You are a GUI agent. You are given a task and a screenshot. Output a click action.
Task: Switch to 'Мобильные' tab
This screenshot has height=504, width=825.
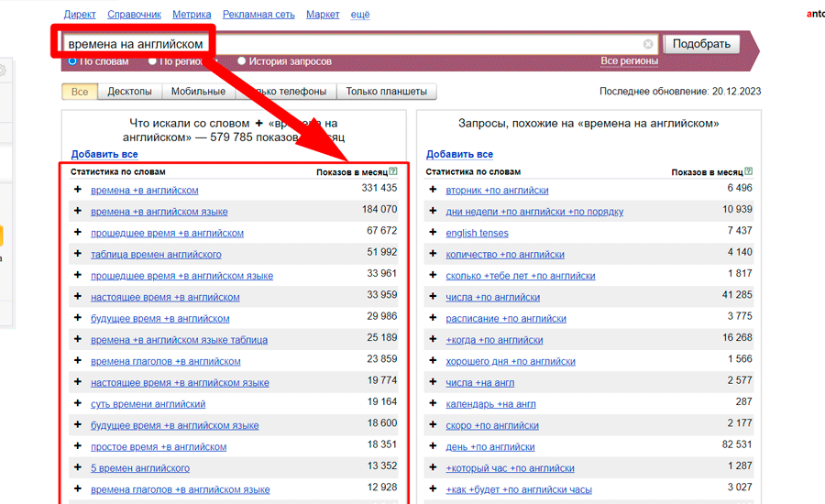click(198, 92)
